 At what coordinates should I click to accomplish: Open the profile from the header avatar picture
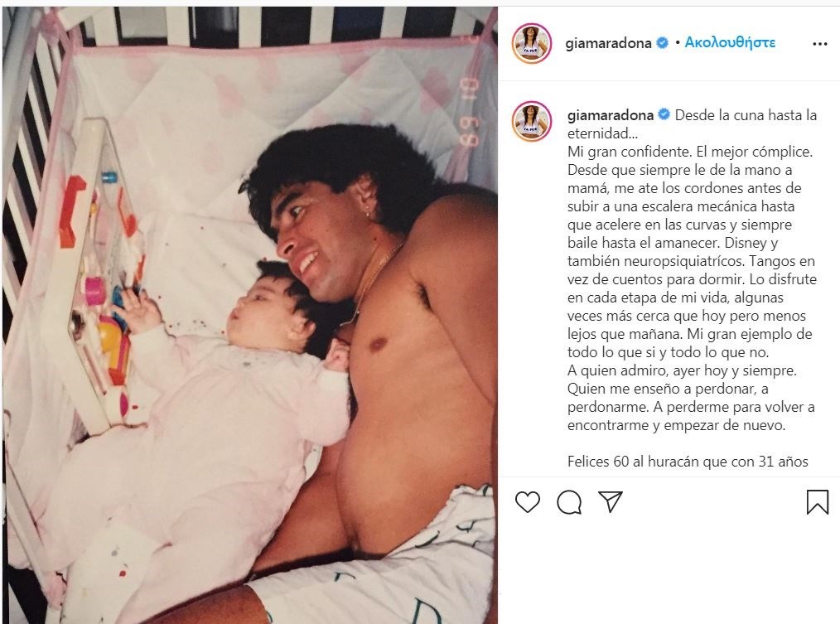532,43
